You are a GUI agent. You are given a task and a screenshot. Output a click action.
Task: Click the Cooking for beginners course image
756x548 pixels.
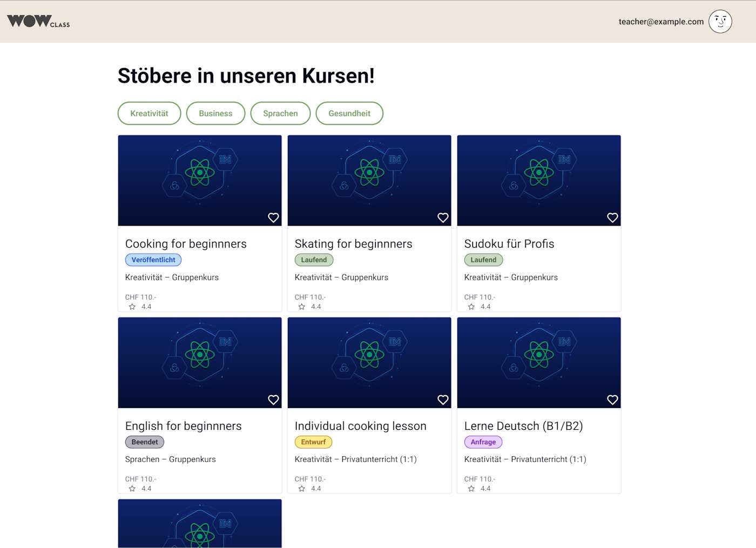(x=200, y=180)
